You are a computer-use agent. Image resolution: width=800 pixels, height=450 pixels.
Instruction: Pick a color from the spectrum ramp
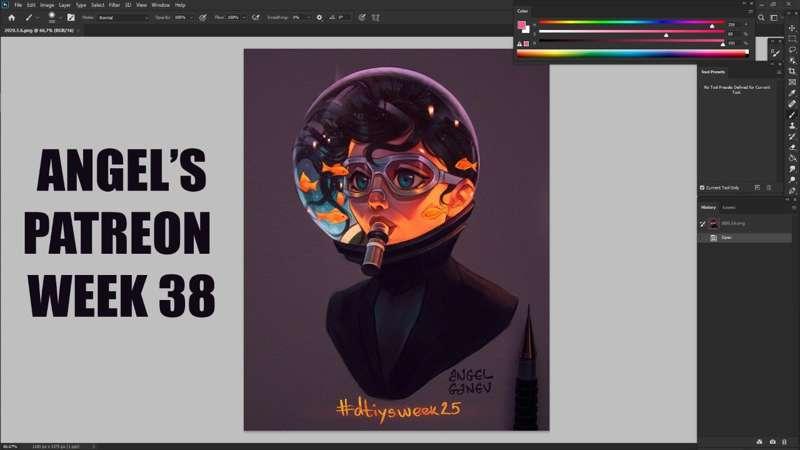pyautogui.click(x=633, y=54)
